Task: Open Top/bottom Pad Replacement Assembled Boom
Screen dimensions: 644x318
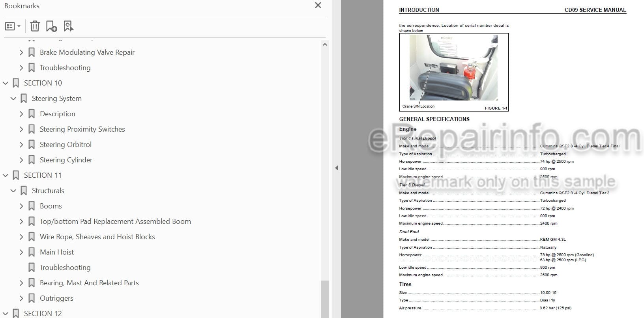Action: [115, 221]
